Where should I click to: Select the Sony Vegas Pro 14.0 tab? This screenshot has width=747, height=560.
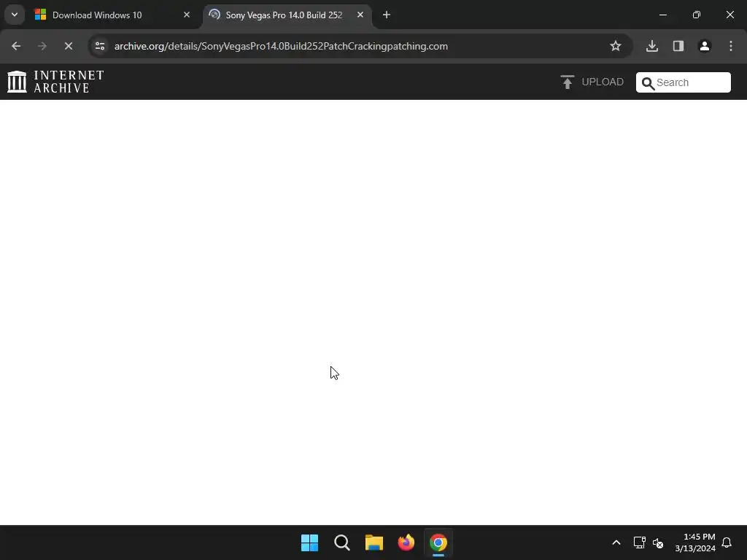pyautogui.click(x=287, y=15)
